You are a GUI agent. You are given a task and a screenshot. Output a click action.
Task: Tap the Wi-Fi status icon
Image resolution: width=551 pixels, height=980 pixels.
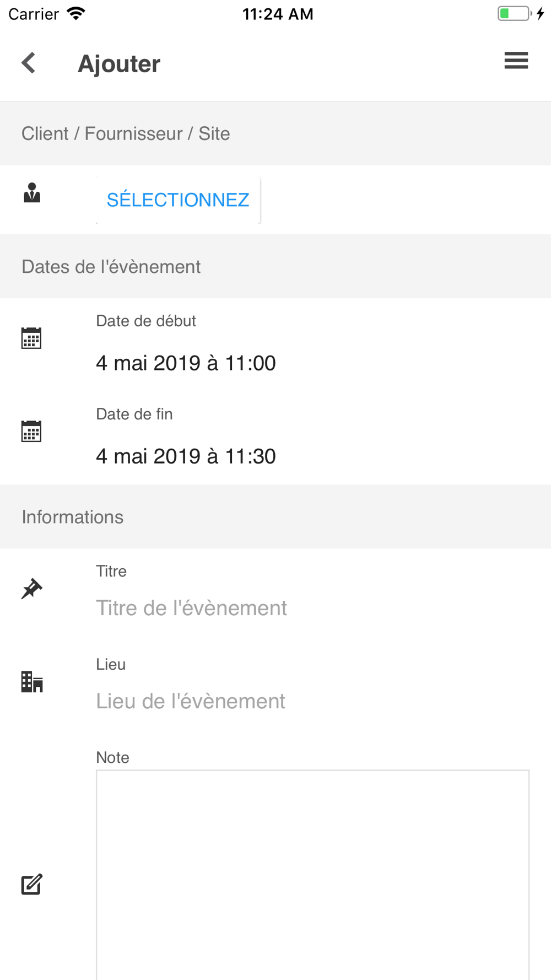coord(76,14)
